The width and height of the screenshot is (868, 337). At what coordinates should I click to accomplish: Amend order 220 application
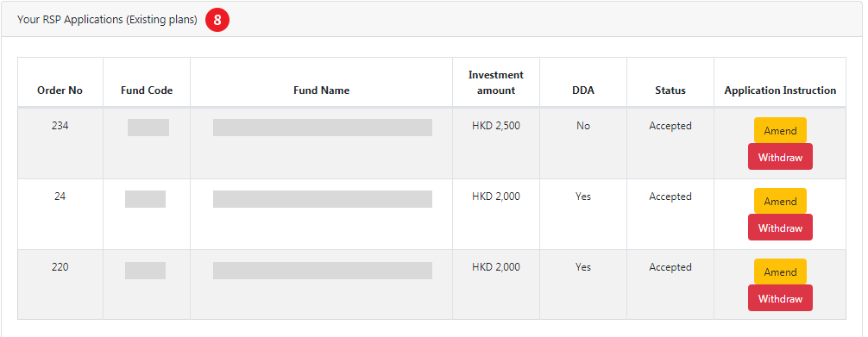pos(780,272)
